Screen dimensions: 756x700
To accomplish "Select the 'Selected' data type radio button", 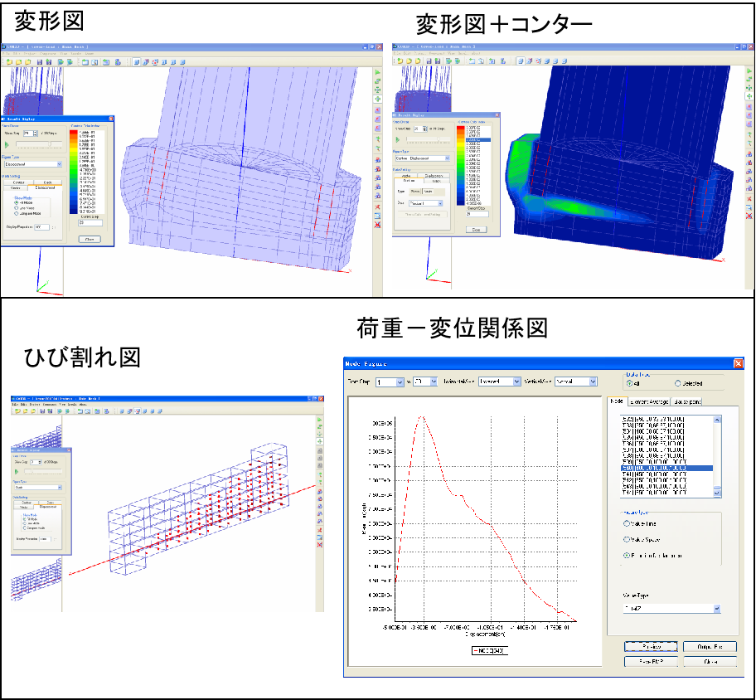I will coord(677,383).
